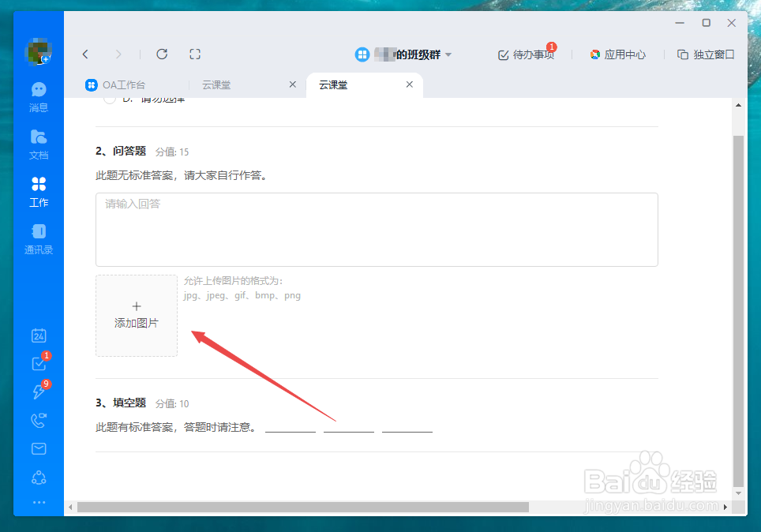This screenshot has height=532, width=761.
Task: Enter fullscreen using the expand icon
Action: (x=194, y=54)
